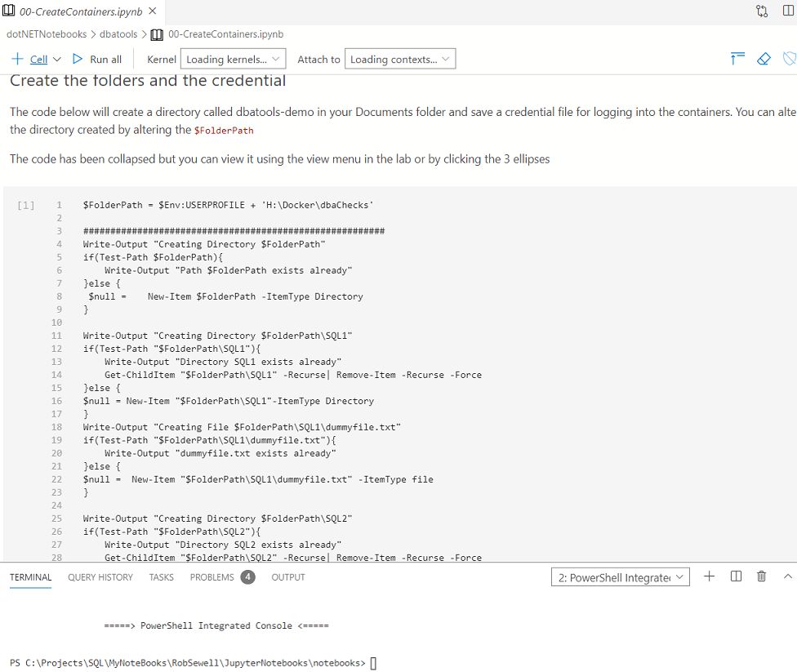Collapse all code cells using the collapse icon
The image size is (797, 672).
736,58
